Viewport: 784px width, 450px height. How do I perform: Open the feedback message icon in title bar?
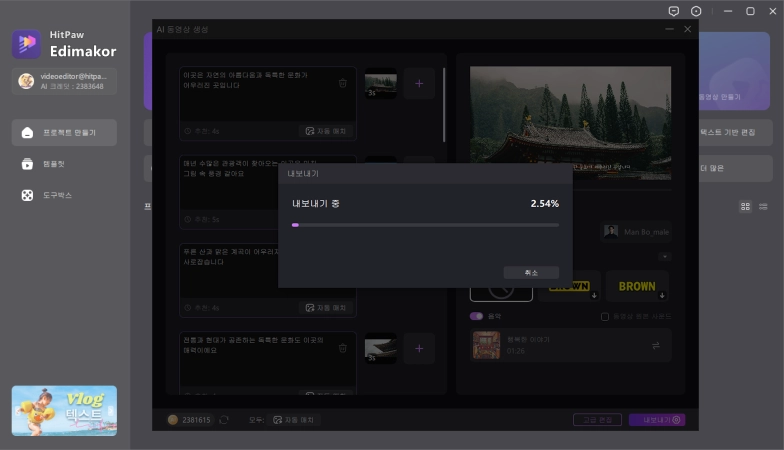[674, 11]
